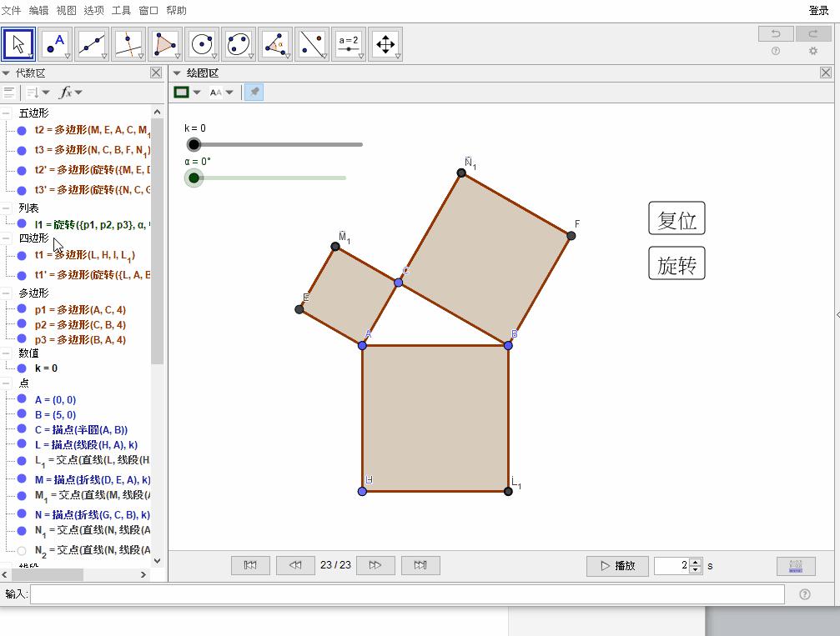Select the Move arrow tool
This screenshot has width=840, height=636.
(x=18, y=44)
